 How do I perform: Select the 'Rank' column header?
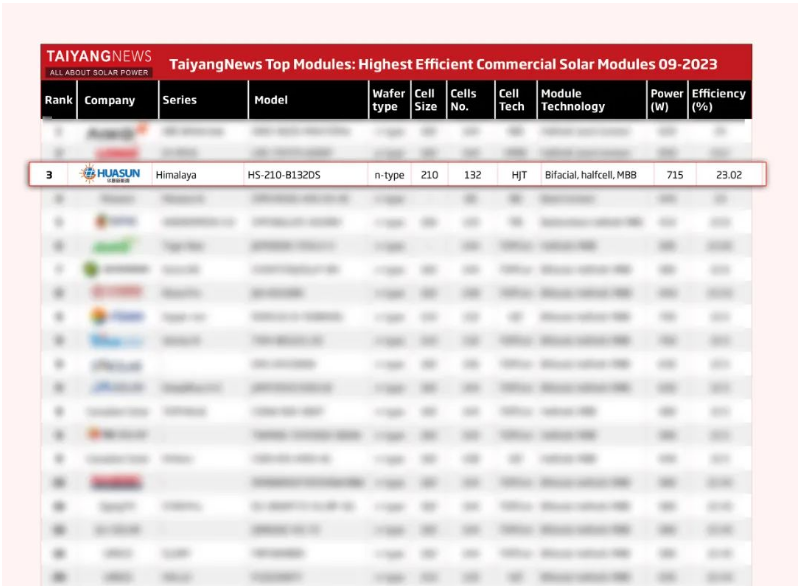(58, 100)
